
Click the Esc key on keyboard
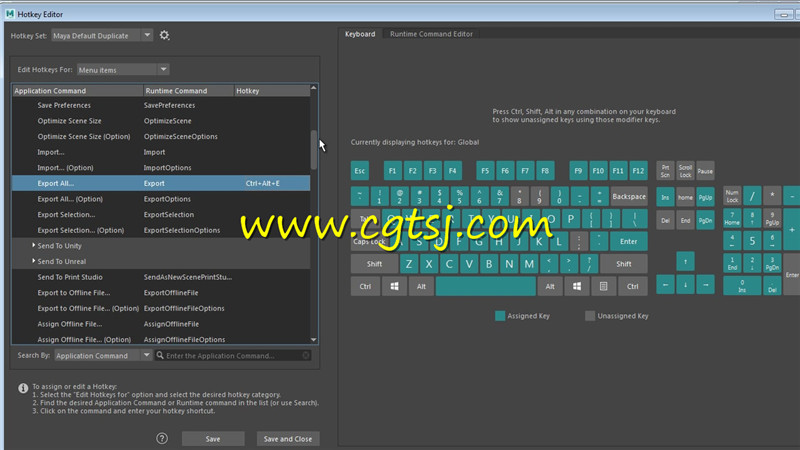[x=360, y=171]
